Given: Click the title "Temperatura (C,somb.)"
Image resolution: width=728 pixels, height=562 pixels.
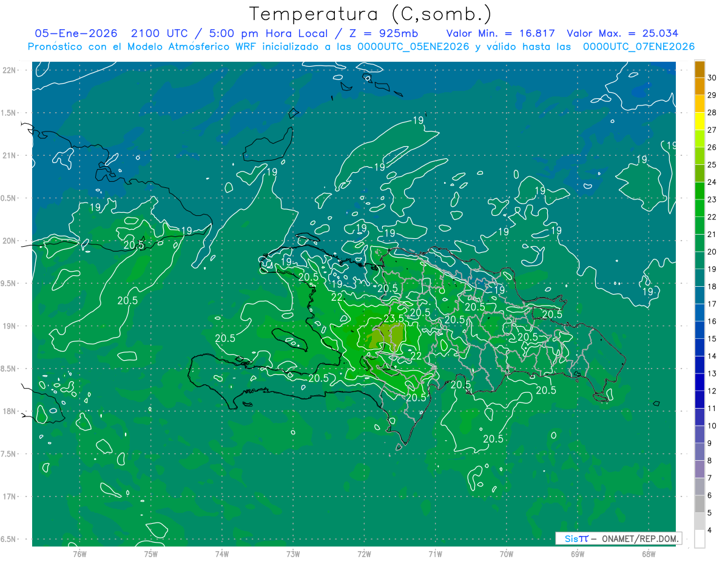Looking at the screenshot, I should point(371,14).
